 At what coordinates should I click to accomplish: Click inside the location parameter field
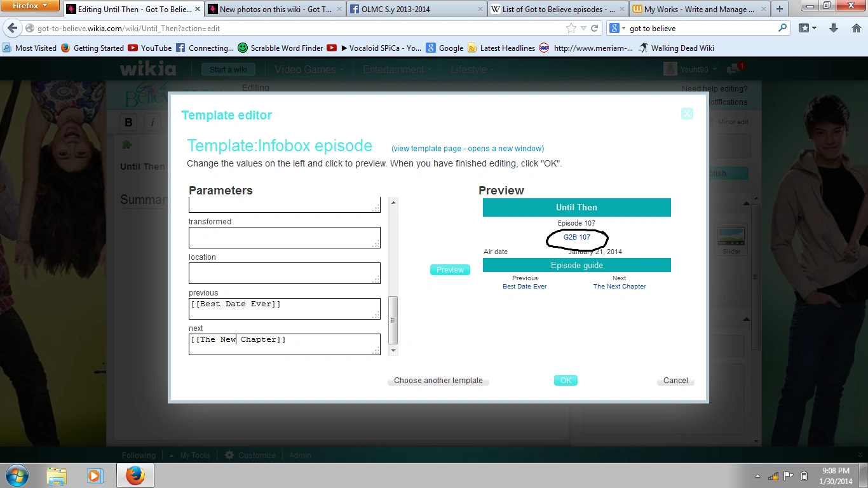pos(284,273)
